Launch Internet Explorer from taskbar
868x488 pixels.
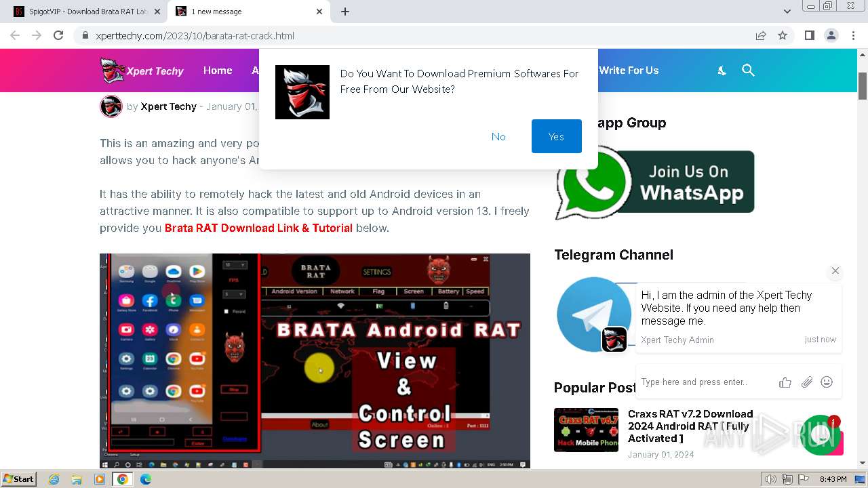click(54, 479)
